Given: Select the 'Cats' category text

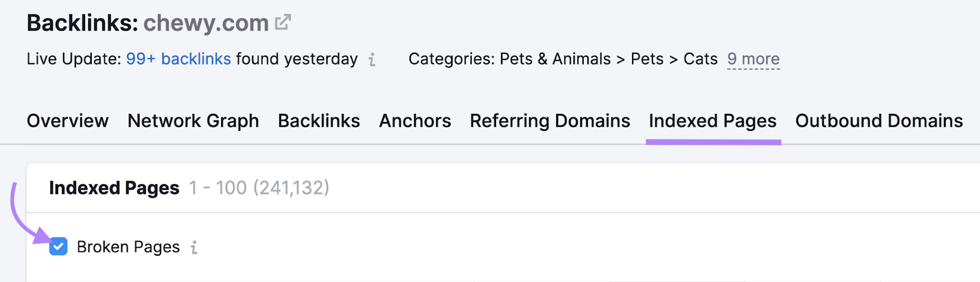Looking at the screenshot, I should [700, 59].
